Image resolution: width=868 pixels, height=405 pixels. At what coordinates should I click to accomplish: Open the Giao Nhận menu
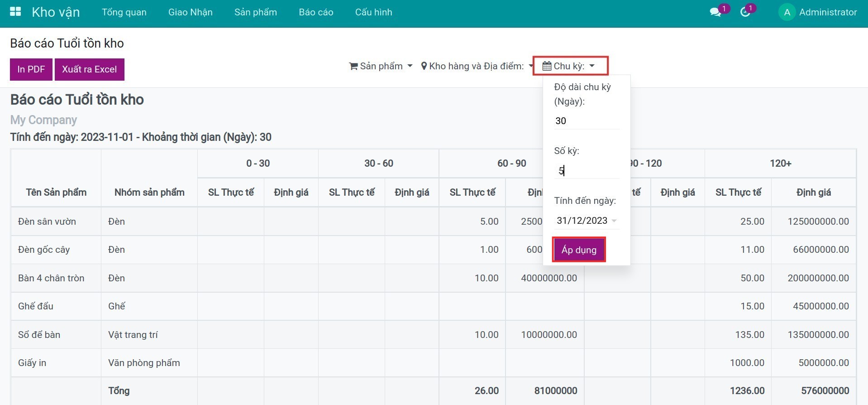point(190,12)
